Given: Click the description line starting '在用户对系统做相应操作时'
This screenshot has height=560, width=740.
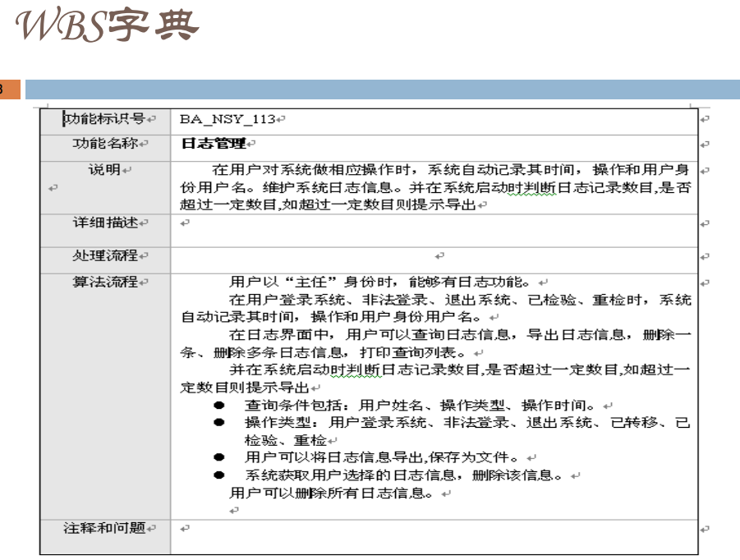Looking at the screenshot, I should click(450, 169).
